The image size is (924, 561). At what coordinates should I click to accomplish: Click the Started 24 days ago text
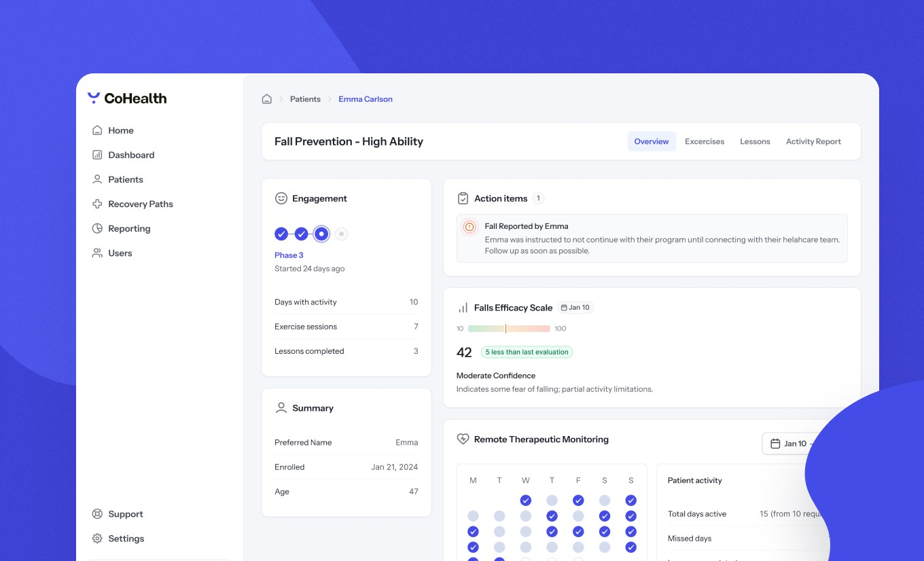[x=309, y=269]
